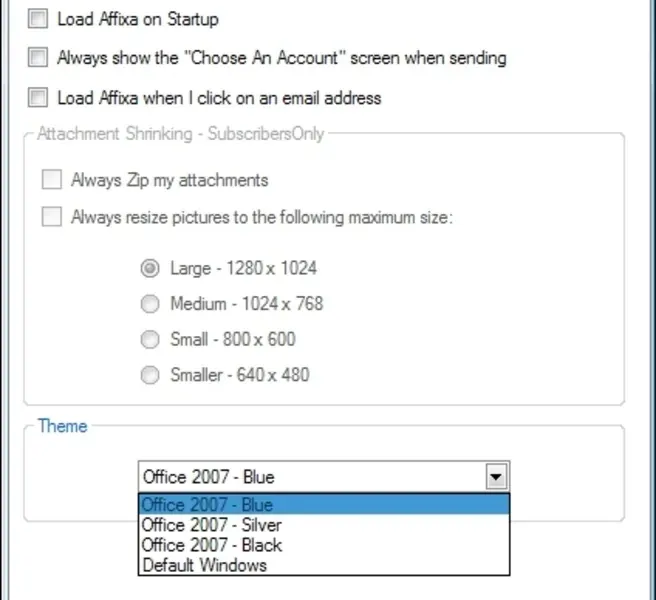The width and height of the screenshot is (656, 600).
Task: Click the "Always Zip my attachments" label text
Action: (169, 180)
